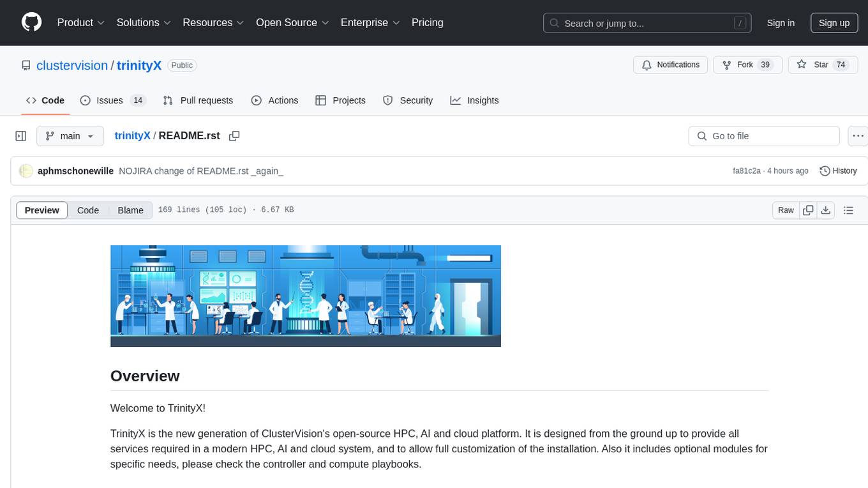
Task: Download the raw file
Action: coord(825,210)
